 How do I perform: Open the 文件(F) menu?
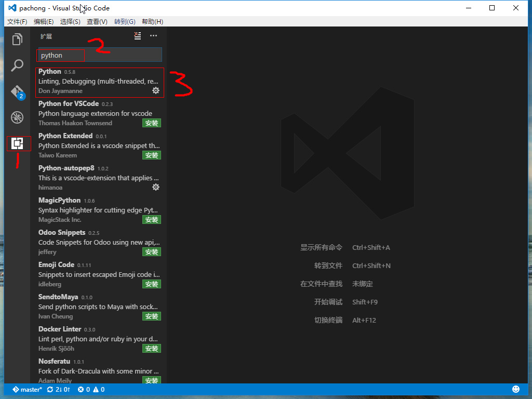tap(17, 21)
